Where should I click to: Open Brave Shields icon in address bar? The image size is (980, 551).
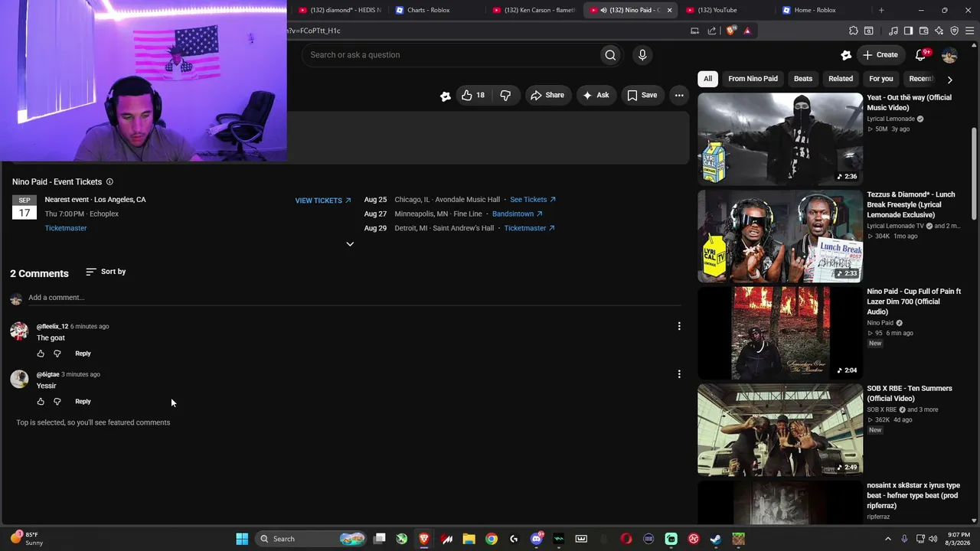click(x=731, y=31)
